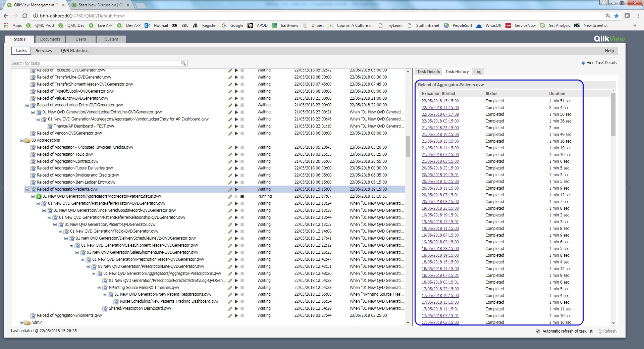Image resolution: width=644 pixels, height=349 pixels.
Task: Click the search magnifier in task search box
Action: pyautogui.click(x=183, y=63)
